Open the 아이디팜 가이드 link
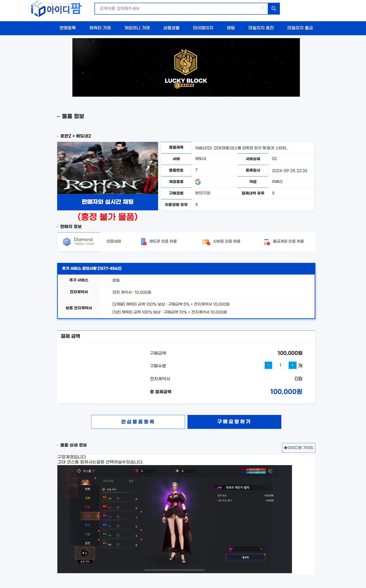 pyautogui.click(x=298, y=448)
